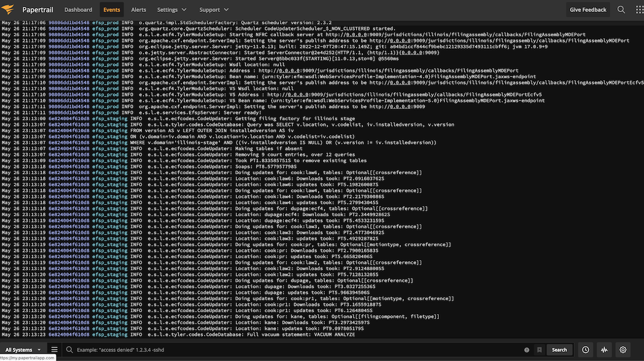Click the Papertrail brand name

37,10
